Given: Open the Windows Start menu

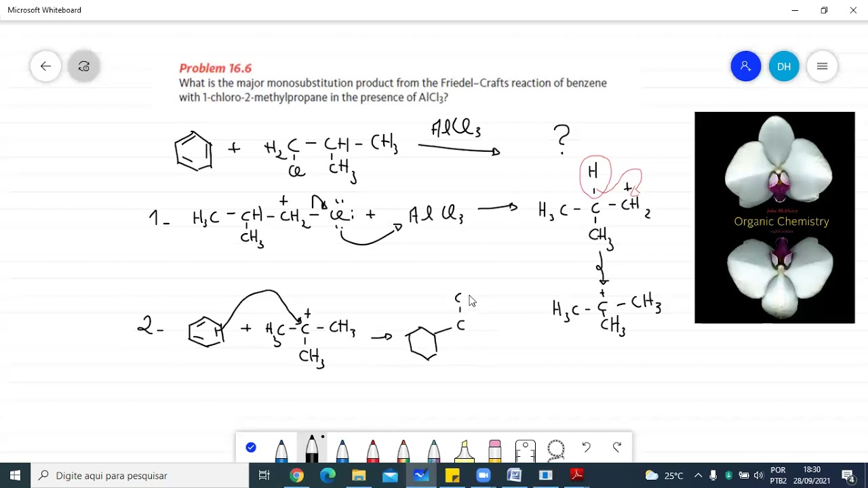Looking at the screenshot, I should click(x=15, y=475).
